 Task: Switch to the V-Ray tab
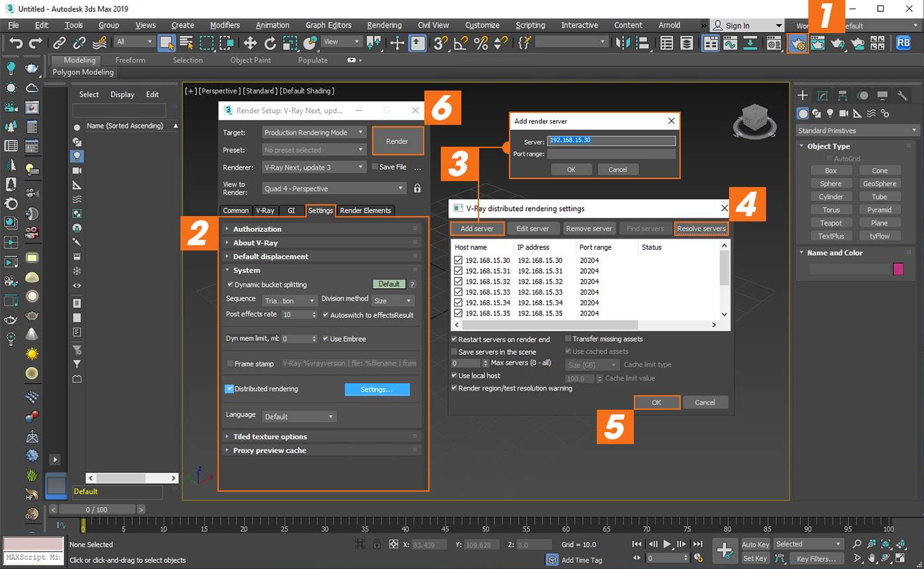pyautogui.click(x=265, y=211)
